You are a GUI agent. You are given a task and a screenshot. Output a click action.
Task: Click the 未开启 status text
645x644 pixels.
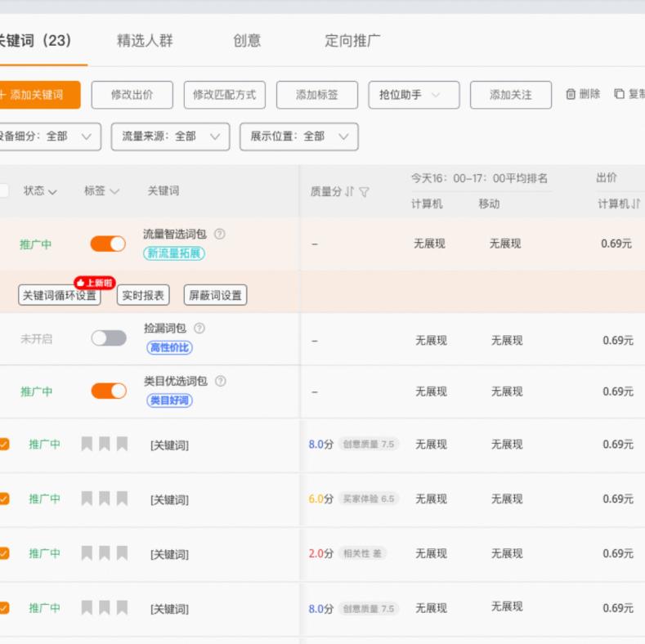37,339
